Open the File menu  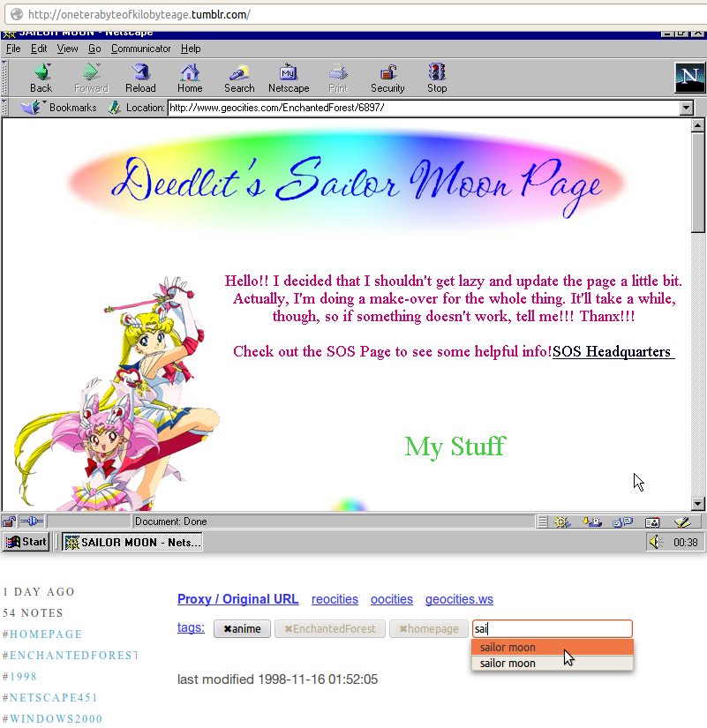13,49
